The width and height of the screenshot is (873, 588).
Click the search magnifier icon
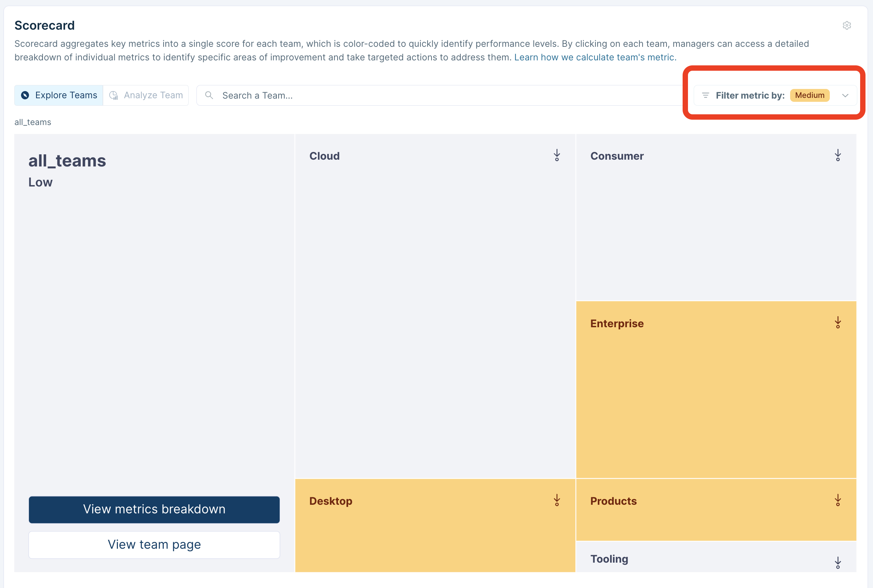[209, 95]
